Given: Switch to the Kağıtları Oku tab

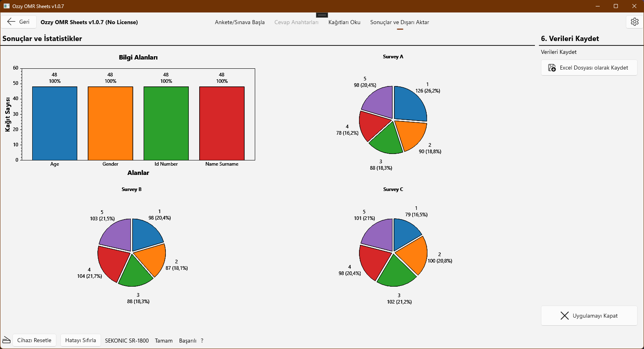Looking at the screenshot, I should (344, 22).
